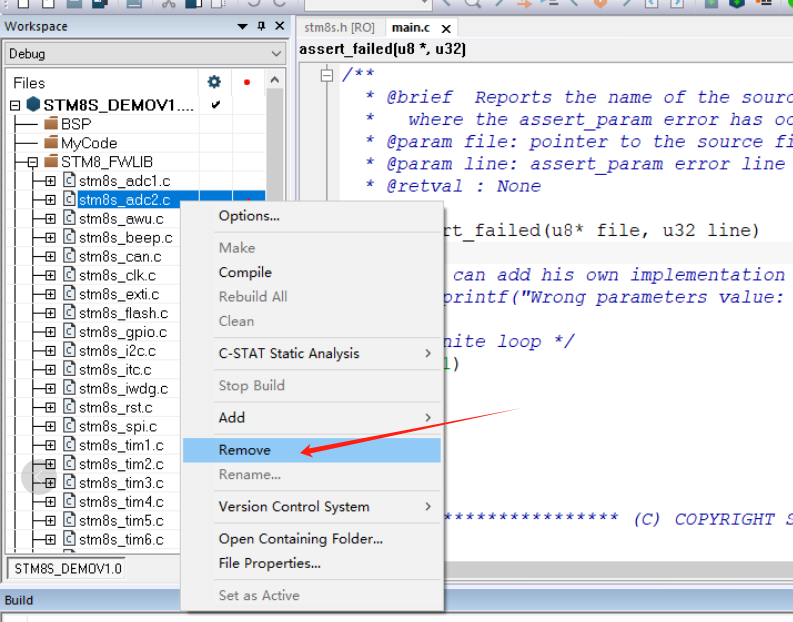Image resolution: width=793 pixels, height=622 pixels.
Task: Click the project cube icon for STM8S_DEMOV1
Action: coord(33,105)
